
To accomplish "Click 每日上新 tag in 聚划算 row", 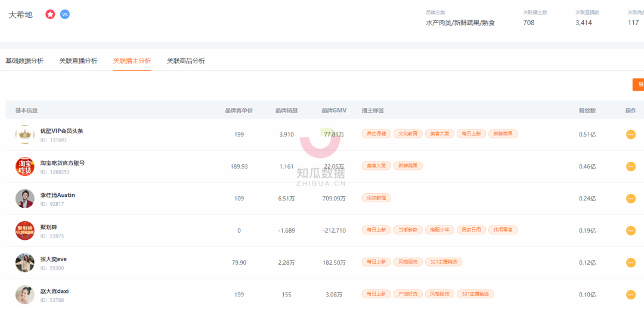I will tap(376, 230).
